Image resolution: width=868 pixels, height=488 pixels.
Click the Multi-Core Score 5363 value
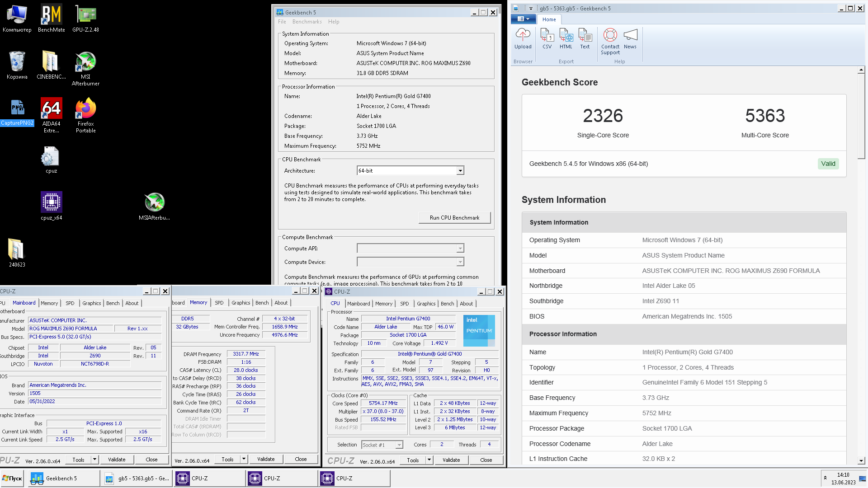click(765, 116)
